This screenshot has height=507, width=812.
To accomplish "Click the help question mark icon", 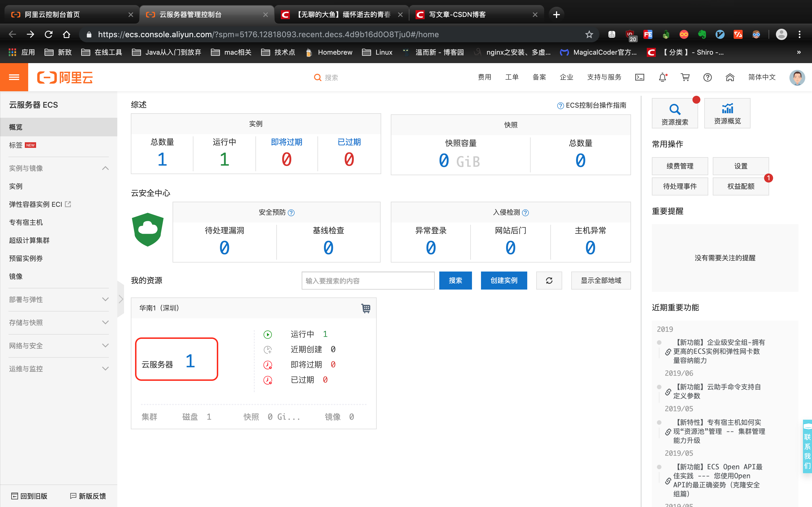I will (x=707, y=77).
